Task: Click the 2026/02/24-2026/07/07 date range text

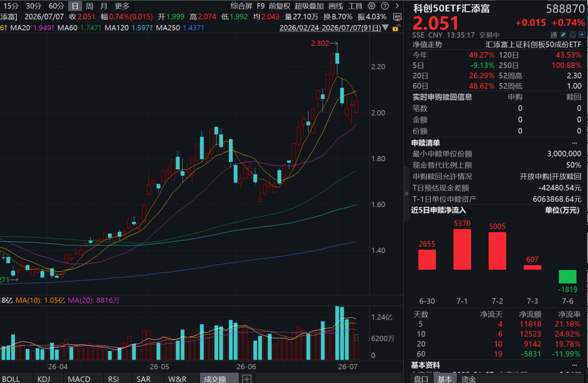Action: (x=330, y=28)
